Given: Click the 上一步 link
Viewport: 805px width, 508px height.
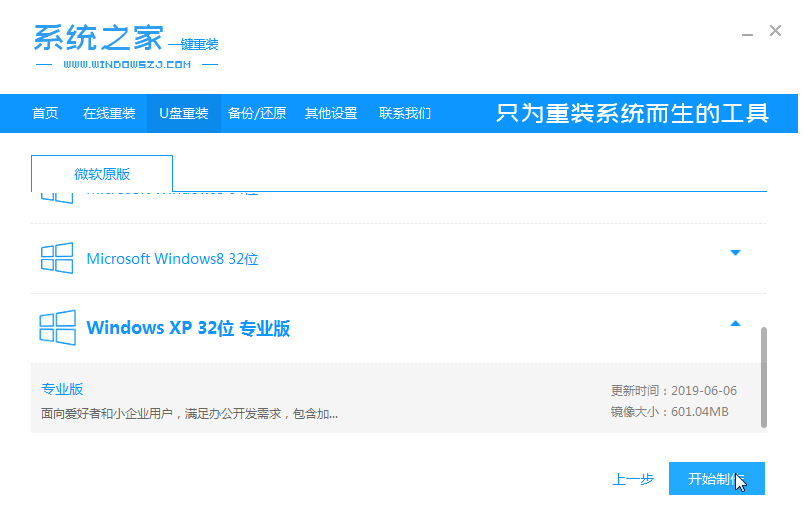Looking at the screenshot, I should (x=633, y=479).
